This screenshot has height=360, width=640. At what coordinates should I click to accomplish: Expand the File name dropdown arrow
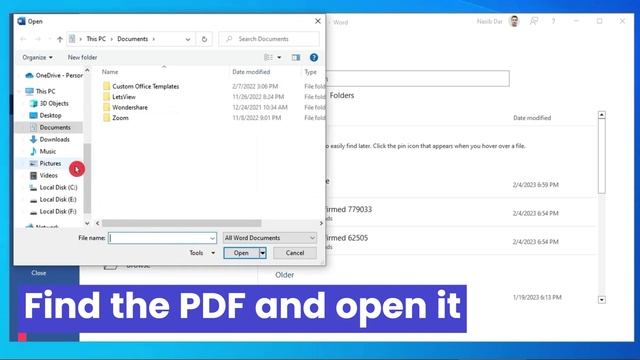(x=212, y=238)
